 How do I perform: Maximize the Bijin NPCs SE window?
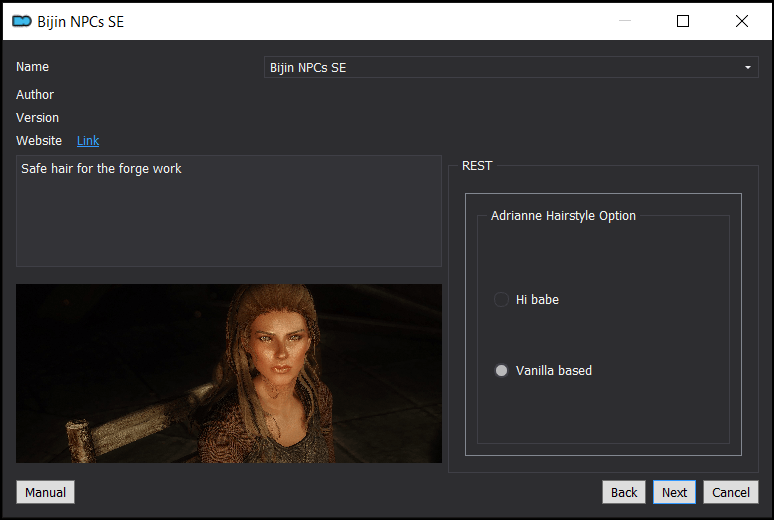point(683,21)
